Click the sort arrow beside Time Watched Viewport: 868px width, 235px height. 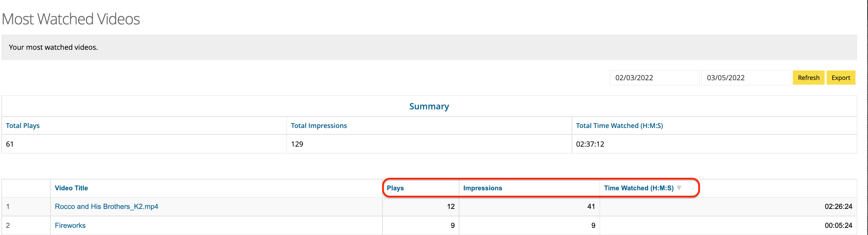pos(679,188)
